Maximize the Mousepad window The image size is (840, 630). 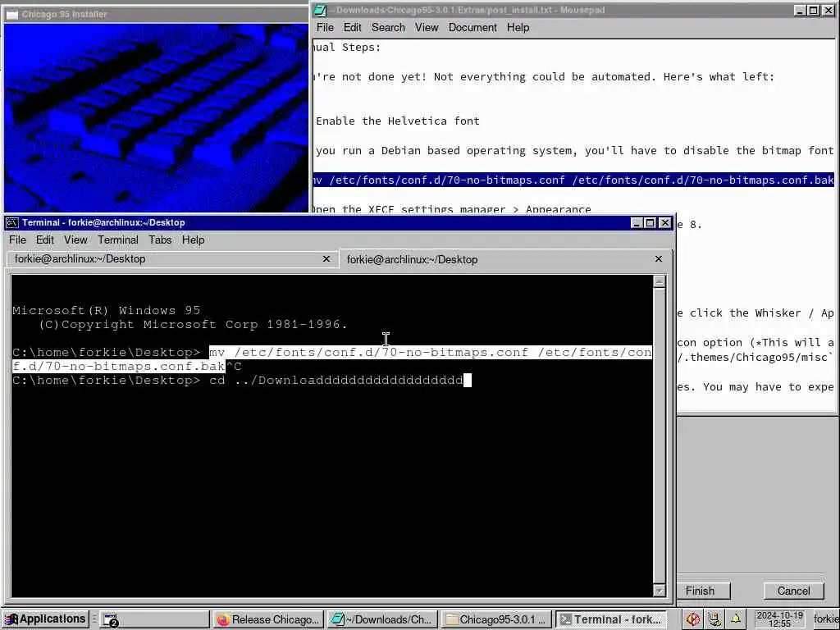[813, 10]
